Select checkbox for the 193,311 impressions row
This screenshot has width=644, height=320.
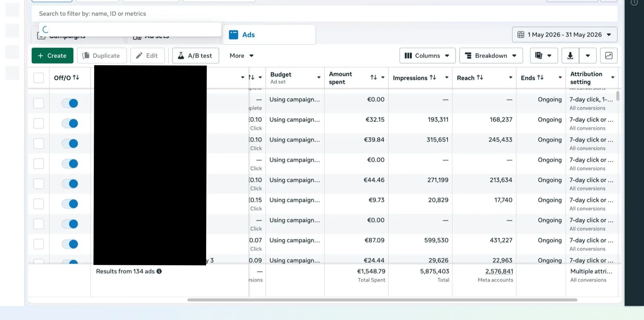pyautogui.click(x=39, y=124)
